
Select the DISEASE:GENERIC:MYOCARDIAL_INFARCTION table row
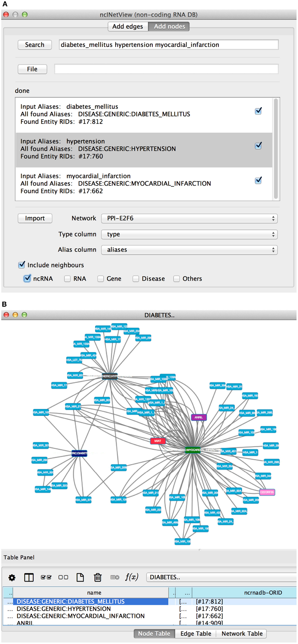(x=150, y=616)
